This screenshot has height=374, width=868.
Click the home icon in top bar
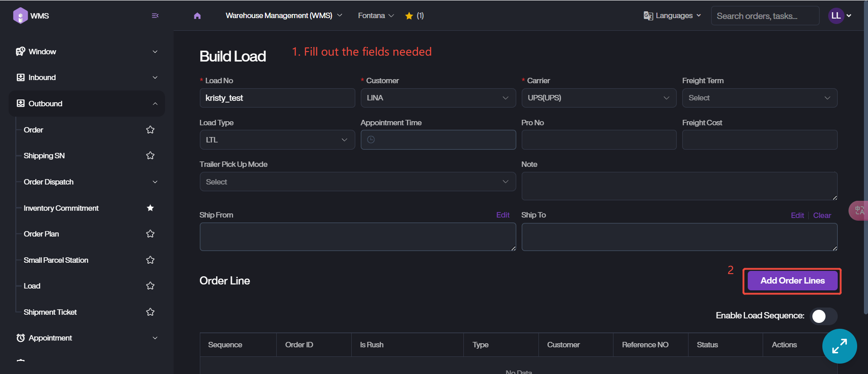click(x=197, y=16)
